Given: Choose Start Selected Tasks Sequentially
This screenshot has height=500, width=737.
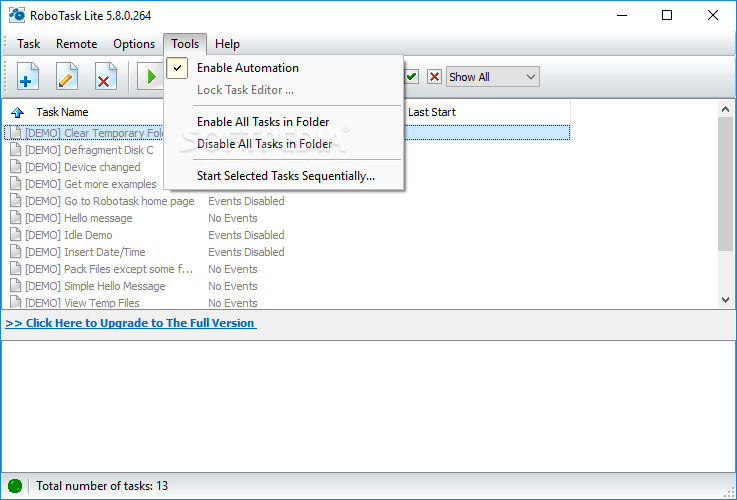Looking at the screenshot, I should pos(284,176).
